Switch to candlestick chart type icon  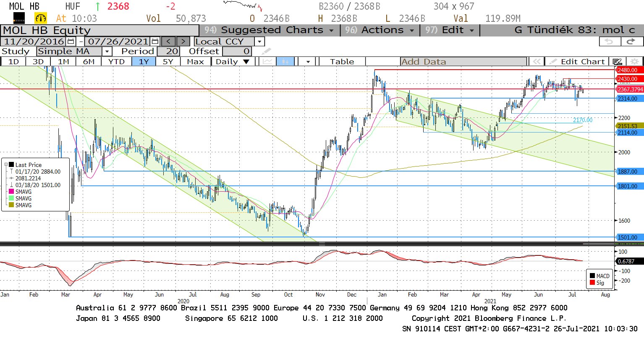click(285, 62)
